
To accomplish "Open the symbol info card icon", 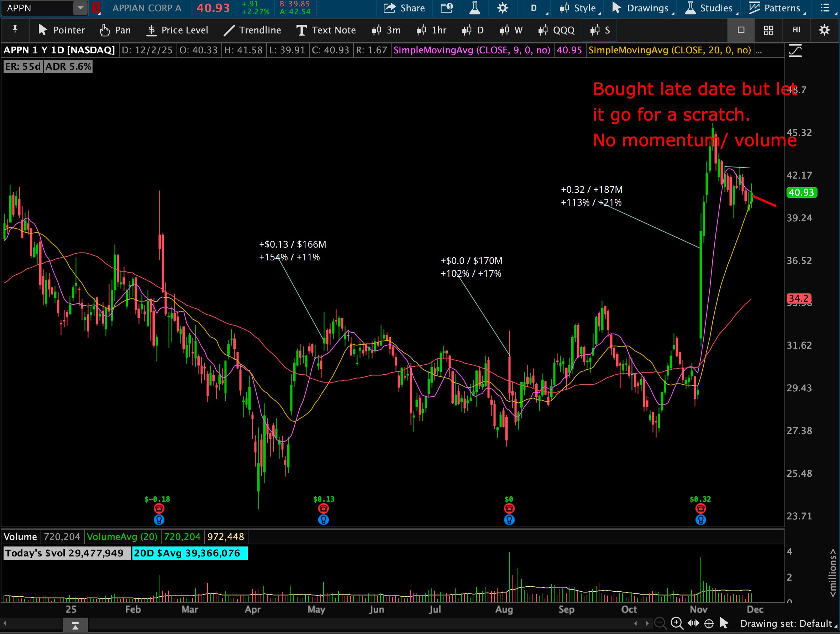I will 447,8.
